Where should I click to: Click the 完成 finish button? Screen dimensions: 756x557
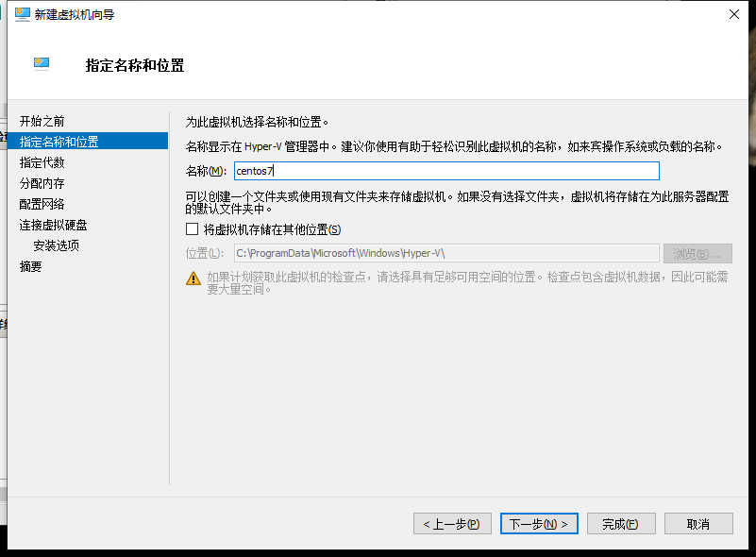(x=621, y=524)
